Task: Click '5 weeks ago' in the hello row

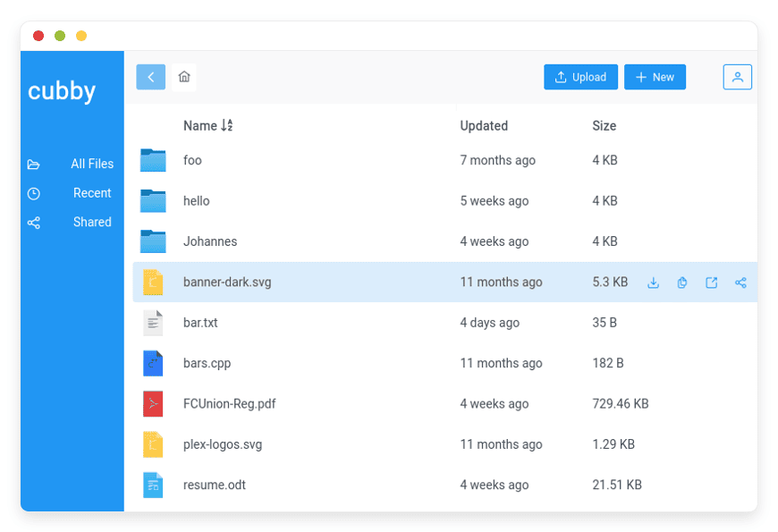Action: click(x=495, y=201)
